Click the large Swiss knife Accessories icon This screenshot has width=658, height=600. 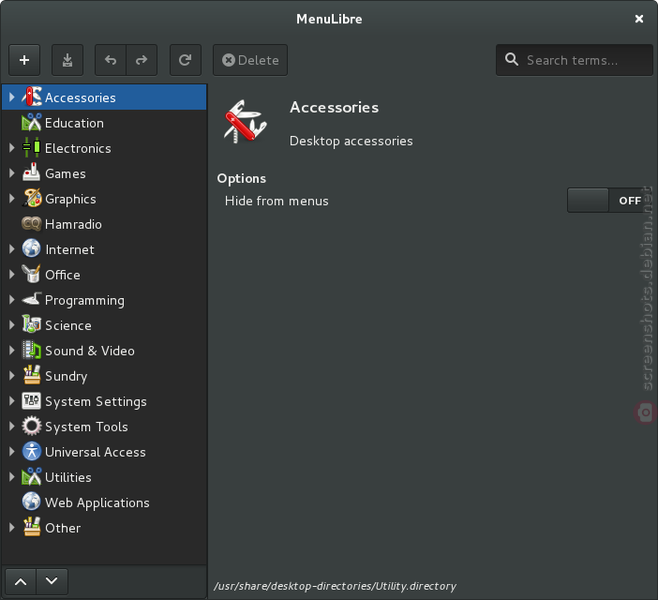(245, 122)
